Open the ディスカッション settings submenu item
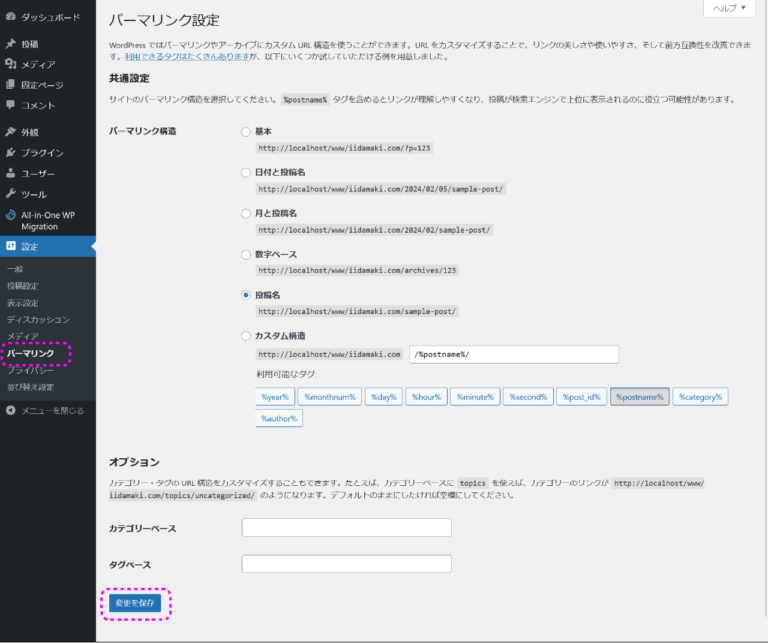The width and height of the screenshot is (768, 643). 38,319
